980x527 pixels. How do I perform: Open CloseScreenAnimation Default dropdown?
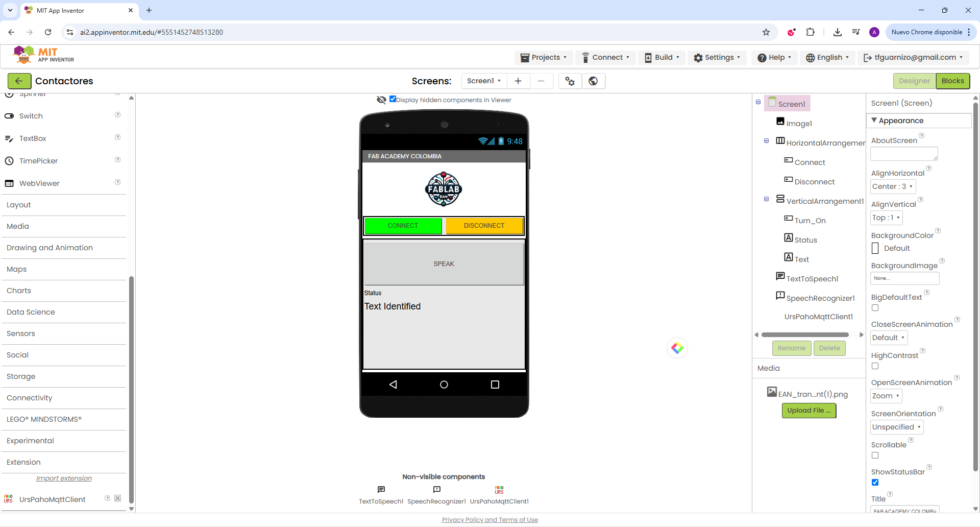(889, 338)
